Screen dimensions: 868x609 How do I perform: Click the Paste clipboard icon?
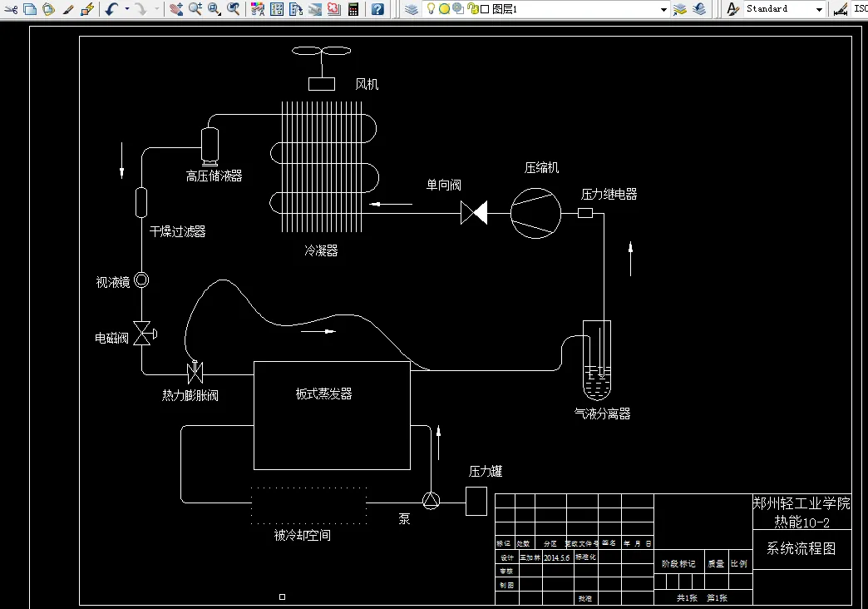click(x=49, y=9)
